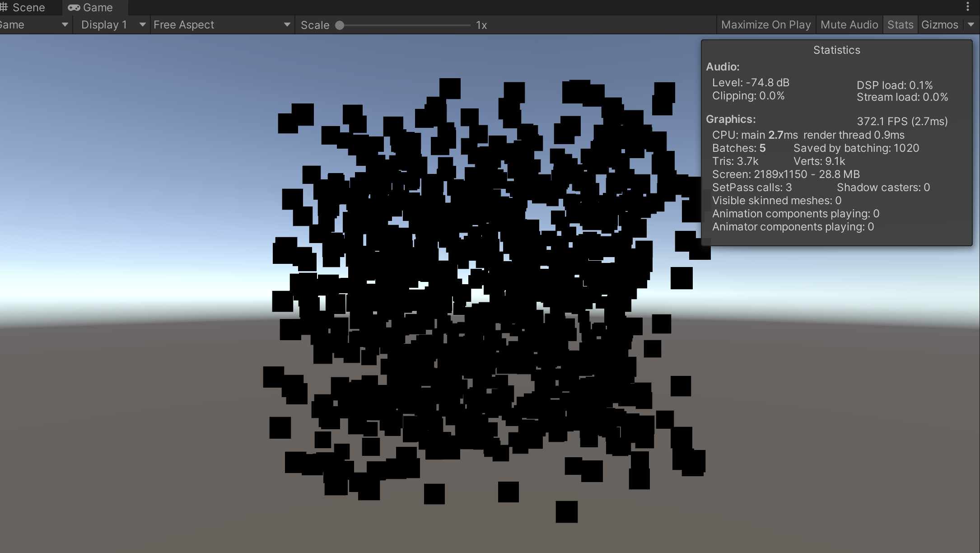
Task: Toggle Maximize On Play
Action: pyautogui.click(x=765, y=24)
